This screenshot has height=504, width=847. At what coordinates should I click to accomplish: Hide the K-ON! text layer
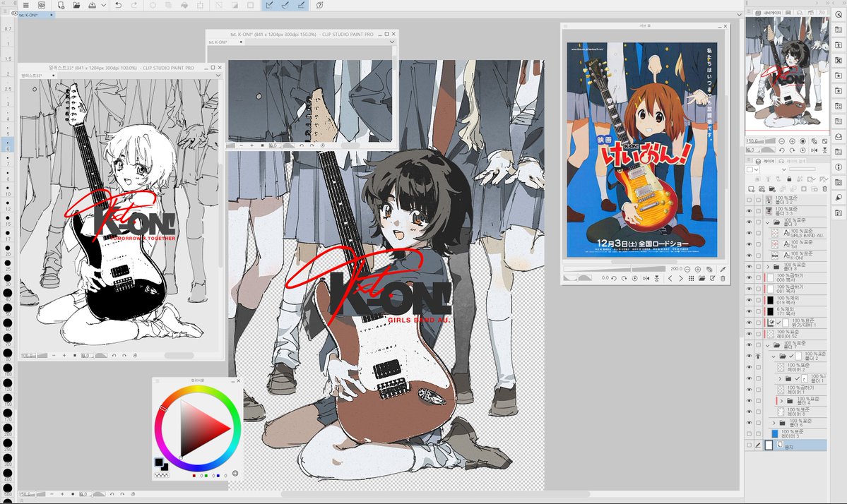click(749, 255)
